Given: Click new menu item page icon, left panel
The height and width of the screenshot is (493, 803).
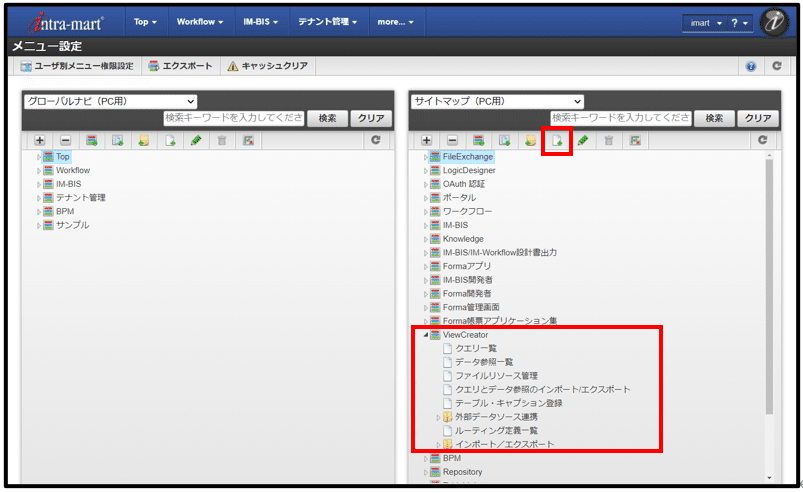Looking at the screenshot, I should [x=170, y=140].
